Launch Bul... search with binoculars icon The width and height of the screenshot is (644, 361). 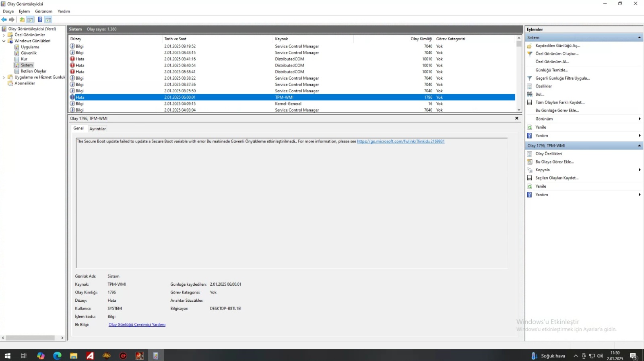[x=539, y=94]
